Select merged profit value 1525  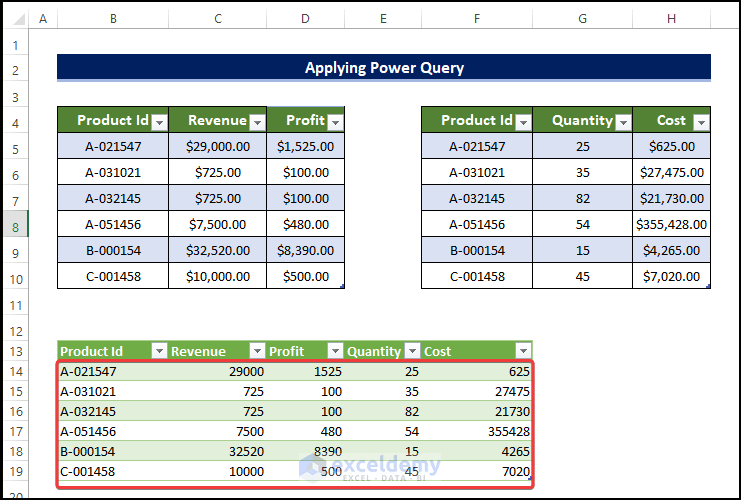coord(305,371)
